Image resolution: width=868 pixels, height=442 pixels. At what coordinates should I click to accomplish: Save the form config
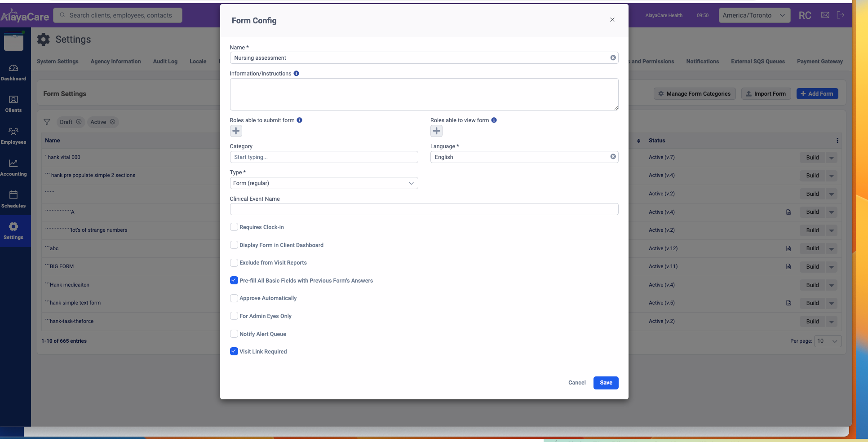(606, 383)
